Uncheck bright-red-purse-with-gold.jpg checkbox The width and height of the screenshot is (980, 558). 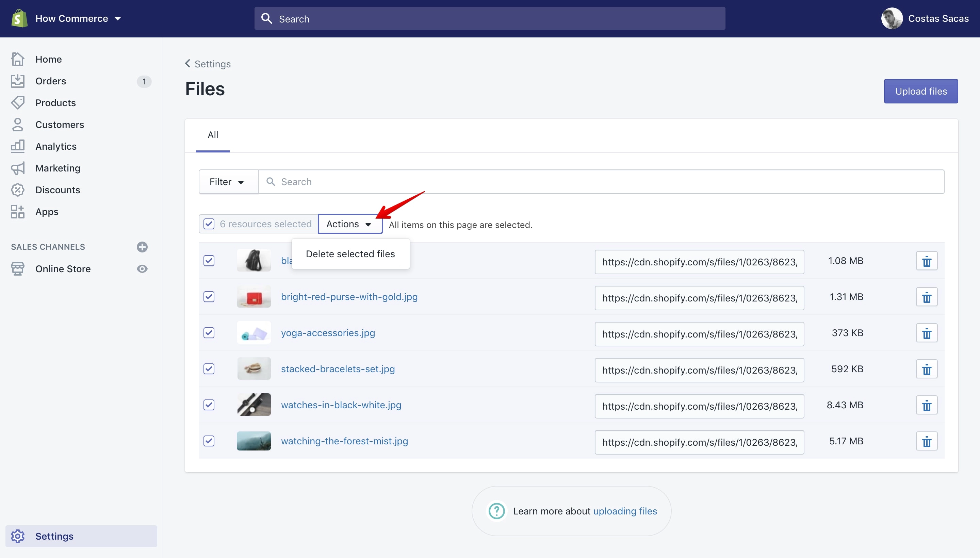[209, 297]
